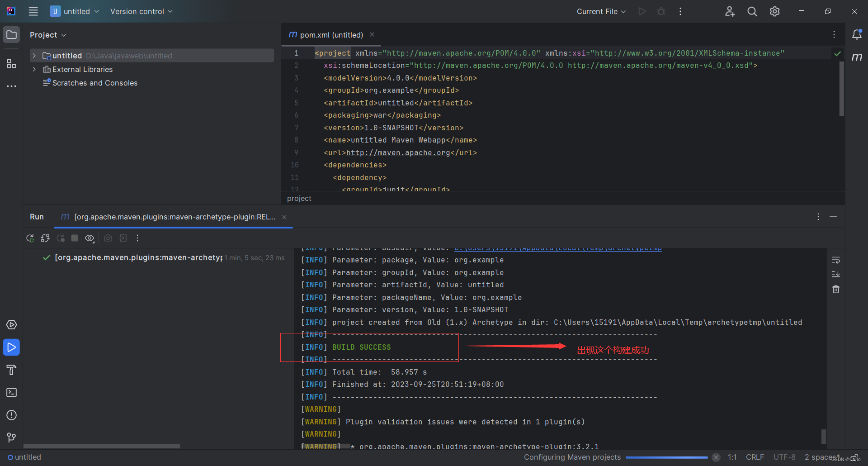Rerun the Maven archetype task

(30, 238)
